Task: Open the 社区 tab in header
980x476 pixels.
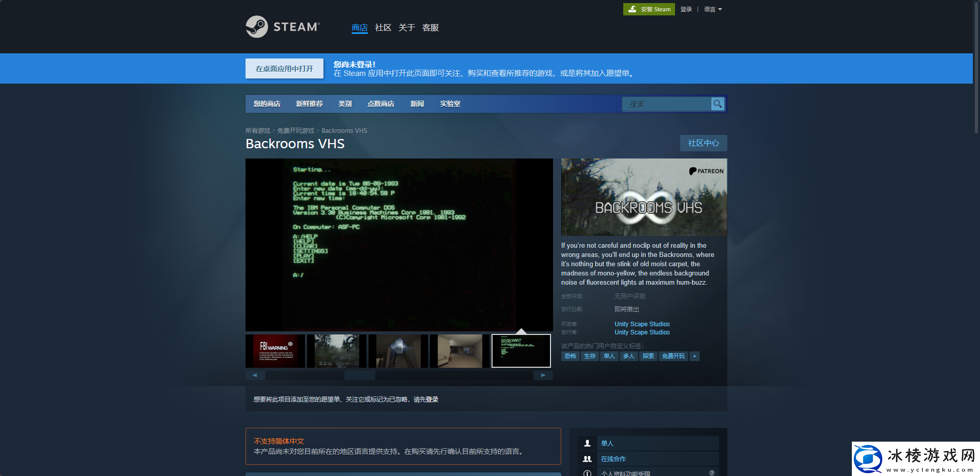Action: (x=383, y=28)
